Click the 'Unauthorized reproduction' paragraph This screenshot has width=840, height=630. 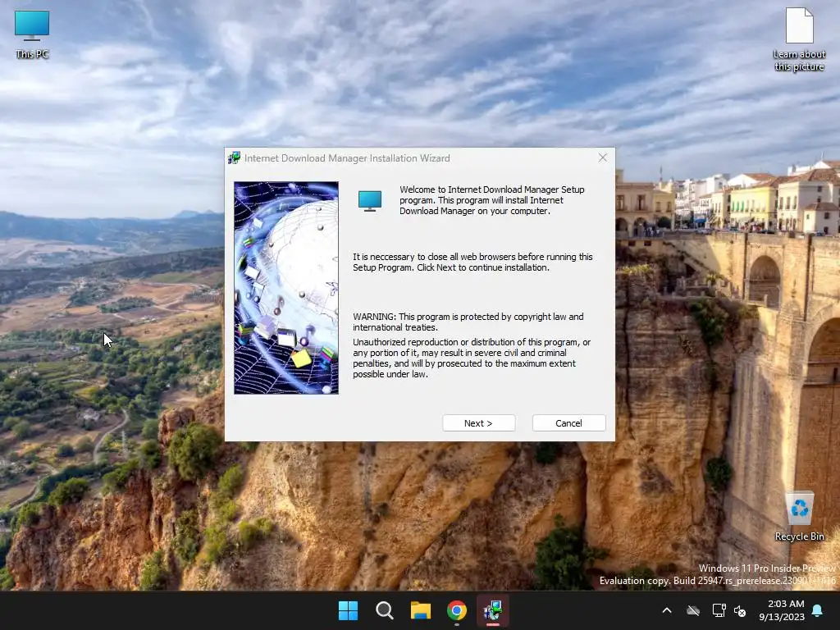point(472,358)
